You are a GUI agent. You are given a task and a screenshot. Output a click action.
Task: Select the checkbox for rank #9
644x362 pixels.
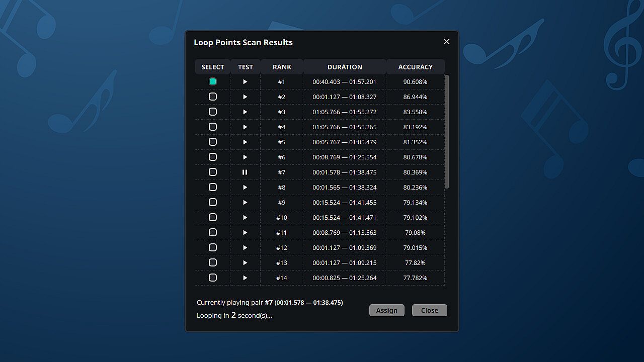pyautogui.click(x=213, y=202)
